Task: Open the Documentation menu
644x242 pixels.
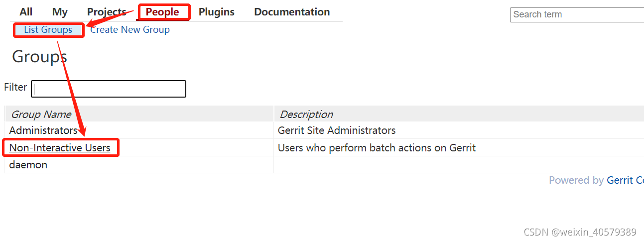Action: 292,12
